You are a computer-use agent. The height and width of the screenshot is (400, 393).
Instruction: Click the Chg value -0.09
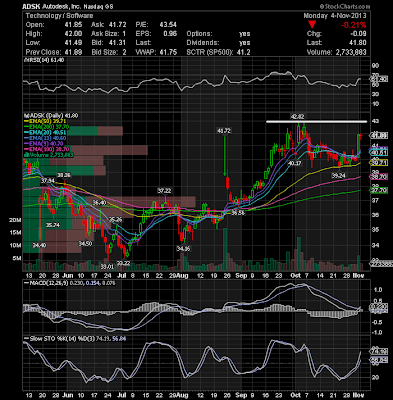click(x=358, y=34)
